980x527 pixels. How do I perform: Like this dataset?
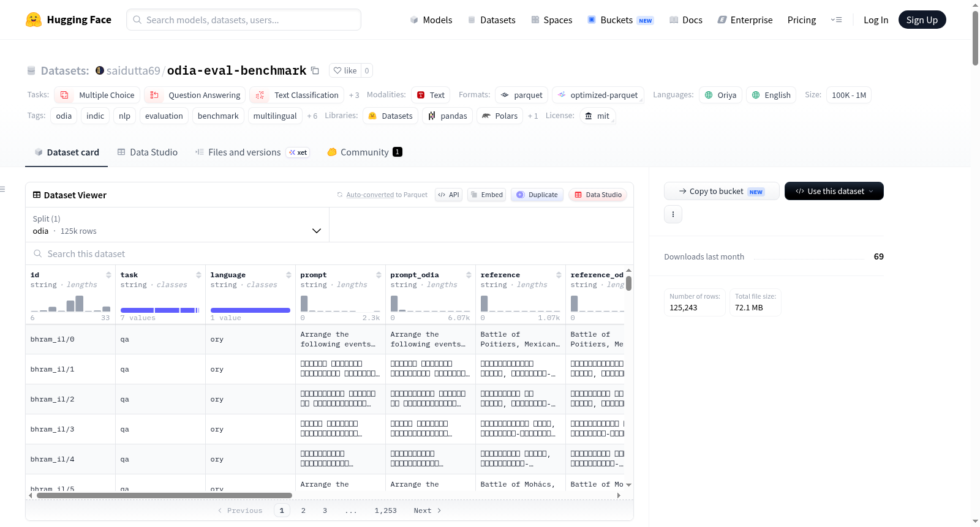coord(345,70)
